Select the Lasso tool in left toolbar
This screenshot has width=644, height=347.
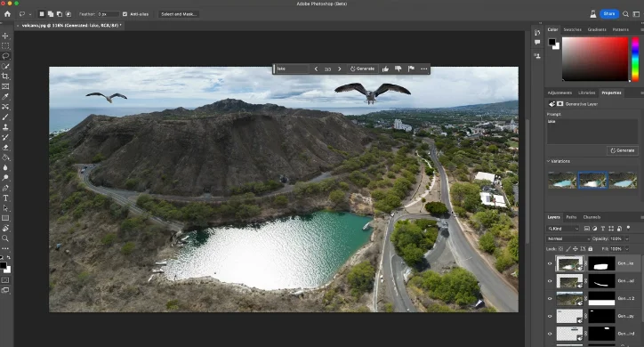click(x=5, y=56)
